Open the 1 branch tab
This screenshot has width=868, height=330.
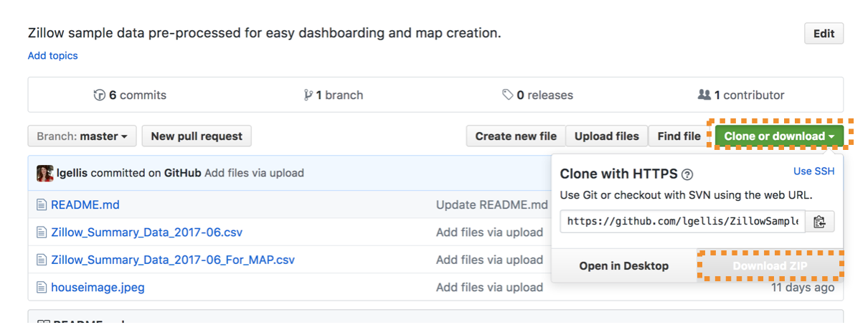point(334,95)
